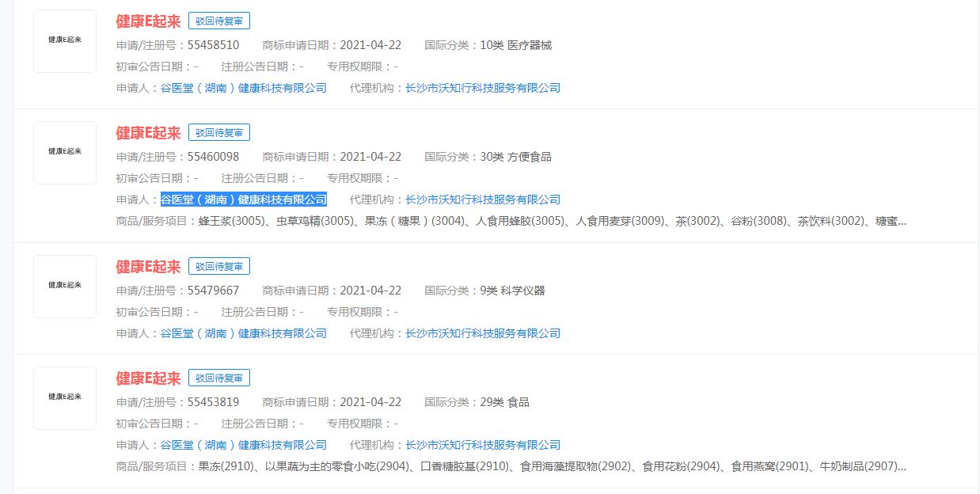Image resolution: width=980 pixels, height=494 pixels.
Task: Open 健康E起来 title for registration 55458510
Action: click(148, 21)
